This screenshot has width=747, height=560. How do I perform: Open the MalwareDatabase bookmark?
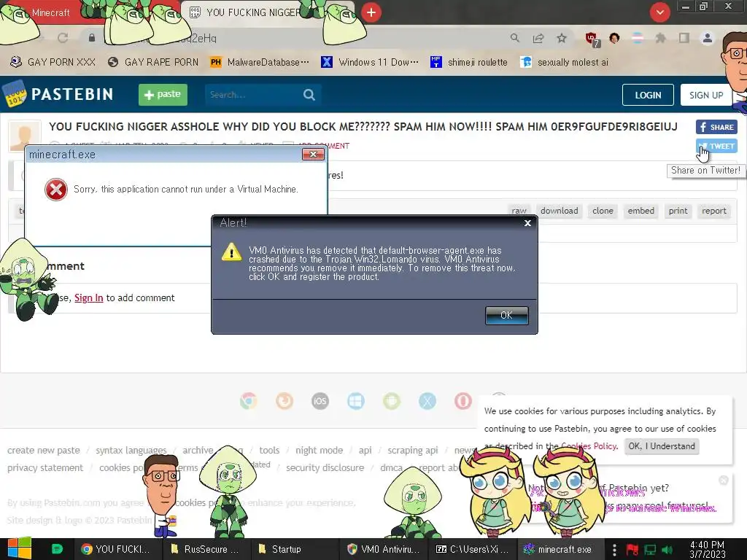click(x=260, y=62)
